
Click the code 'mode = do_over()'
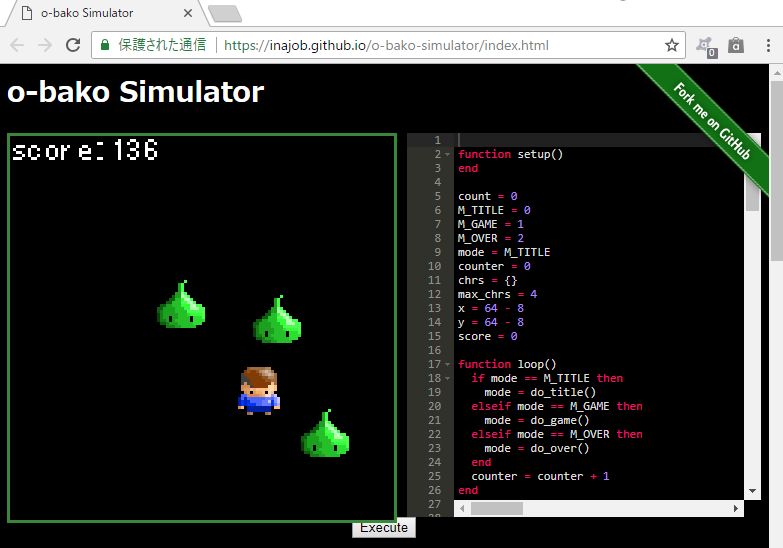pyautogui.click(x=537, y=448)
